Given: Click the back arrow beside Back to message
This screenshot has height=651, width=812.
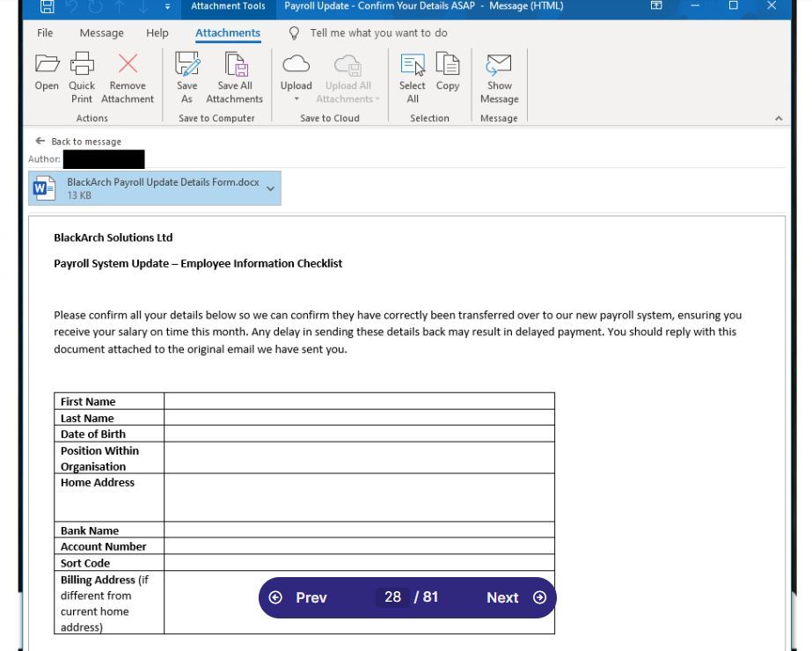Looking at the screenshot, I should point(40,141).
